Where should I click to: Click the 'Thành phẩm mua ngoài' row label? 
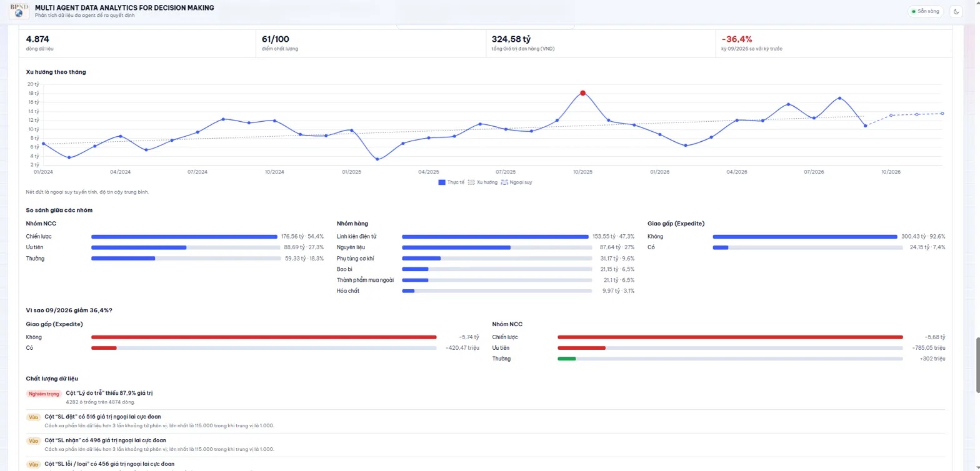pyautogui.click(x=365, y=280)
